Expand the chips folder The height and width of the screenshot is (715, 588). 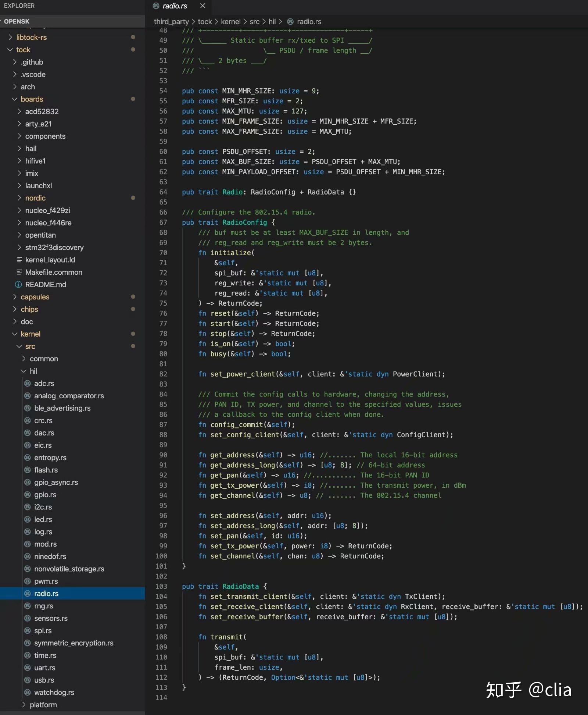click(29, 309)
